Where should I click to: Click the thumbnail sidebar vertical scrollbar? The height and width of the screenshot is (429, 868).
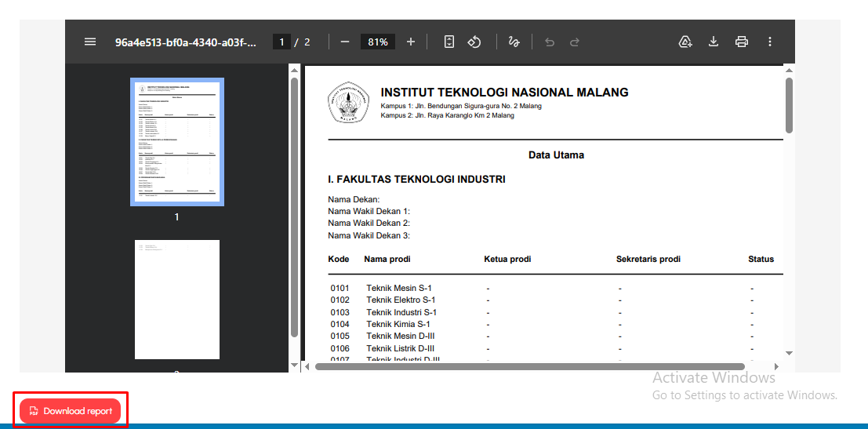(x=295, y=207)
